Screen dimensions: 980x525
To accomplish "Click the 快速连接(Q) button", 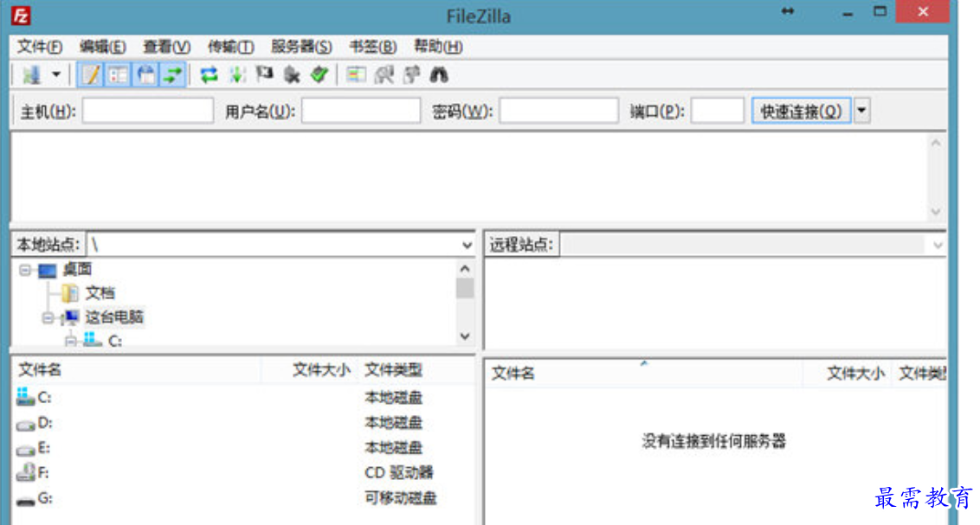I will click(x=801, y=111).
